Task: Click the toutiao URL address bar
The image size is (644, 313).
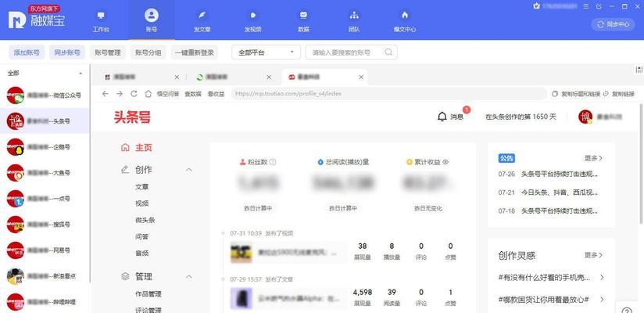Action: (388, 94)
